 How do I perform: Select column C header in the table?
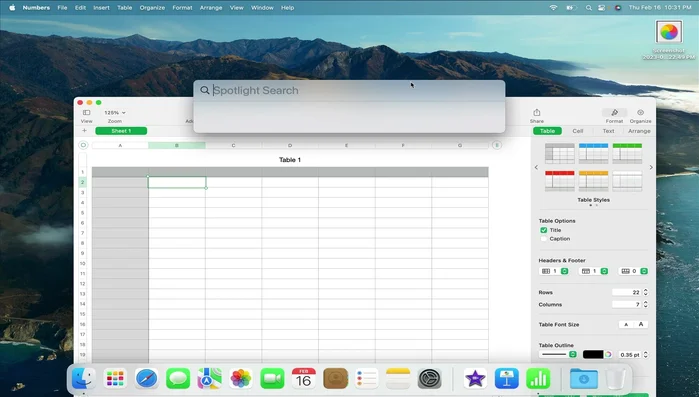click(233, 145)
